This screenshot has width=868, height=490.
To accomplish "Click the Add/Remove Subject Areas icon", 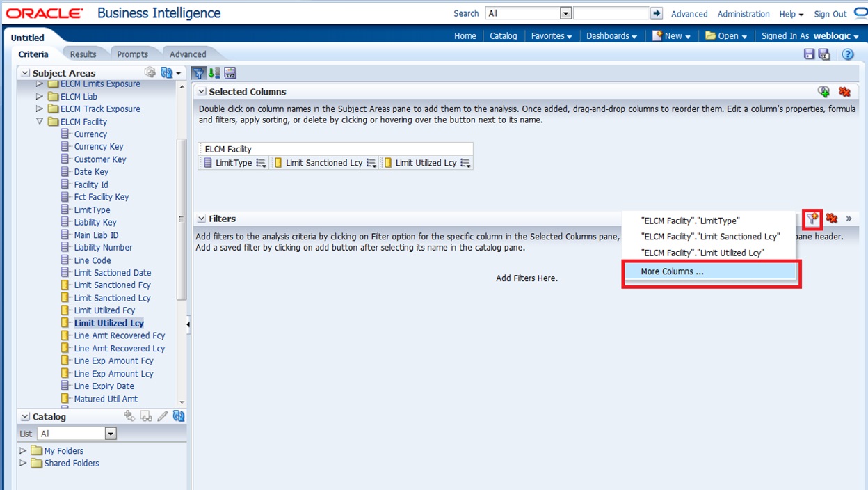I will click(x=150, y=72).
